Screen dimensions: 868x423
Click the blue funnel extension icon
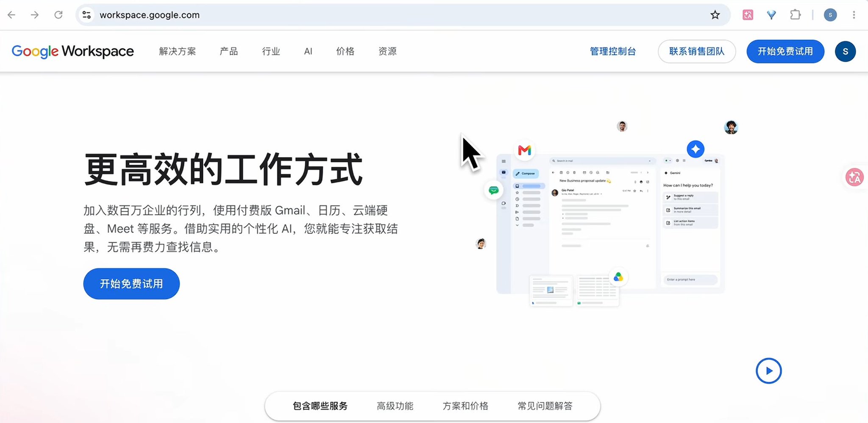click(x=771, y=15)
